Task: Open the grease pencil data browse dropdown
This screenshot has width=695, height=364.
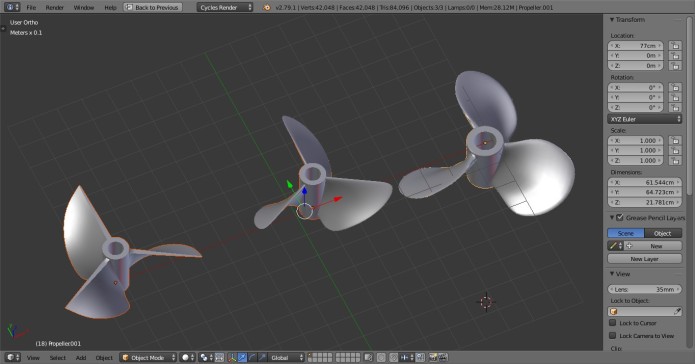Action: coord(616,246)
